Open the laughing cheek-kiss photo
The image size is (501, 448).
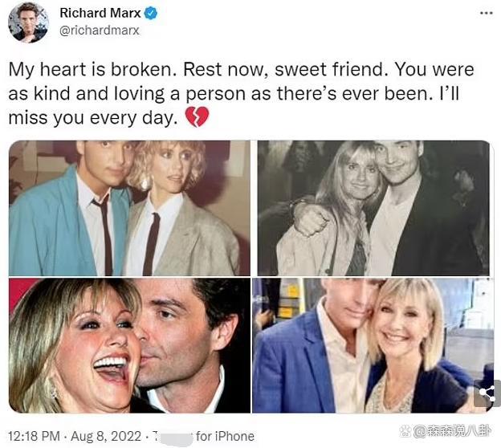129,345
